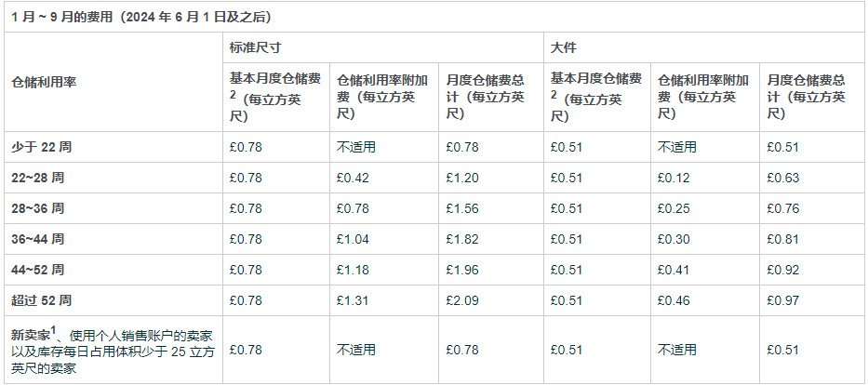The image size is (868, 385).
Task: Select the "标准尺寸" column group header
Action: pos(251,46)
